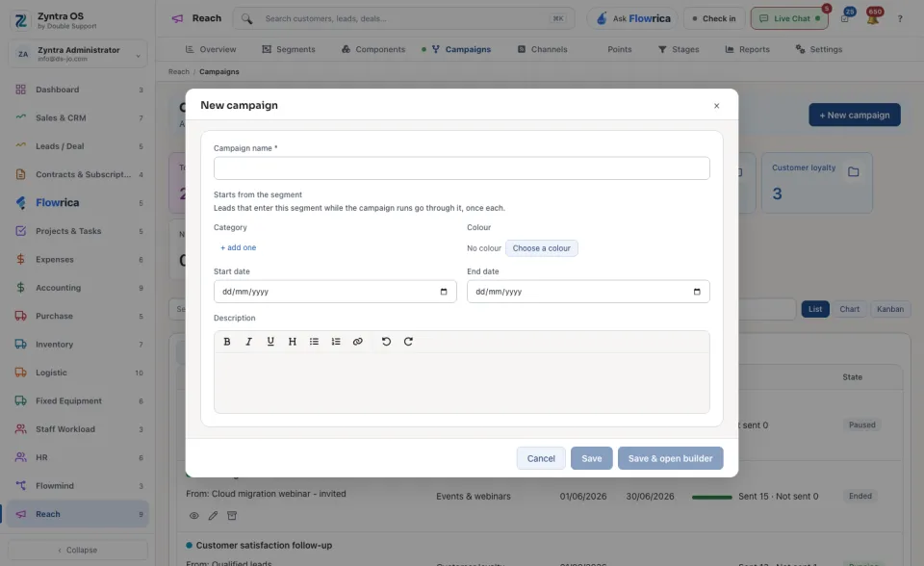Insert link in description editor

pyautogui.click(x=358, y=342)
